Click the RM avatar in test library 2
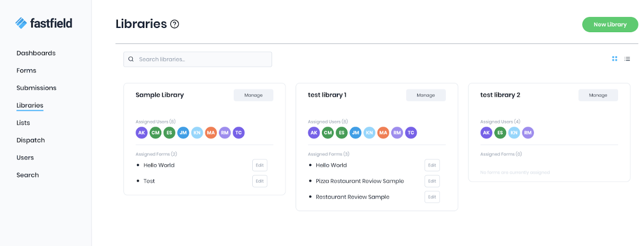Image resolution: width=644 pixels, height=246 pixels. [x=528, y=133]
